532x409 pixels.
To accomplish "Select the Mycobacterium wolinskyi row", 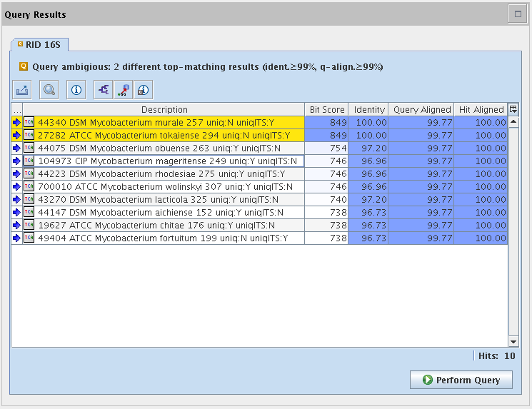I will (x=164, y=187).
